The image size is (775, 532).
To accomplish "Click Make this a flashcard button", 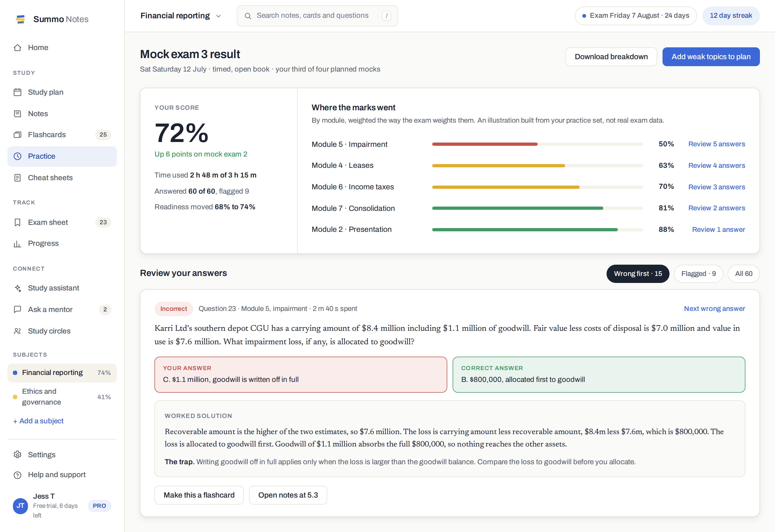I will click(199, 495).
